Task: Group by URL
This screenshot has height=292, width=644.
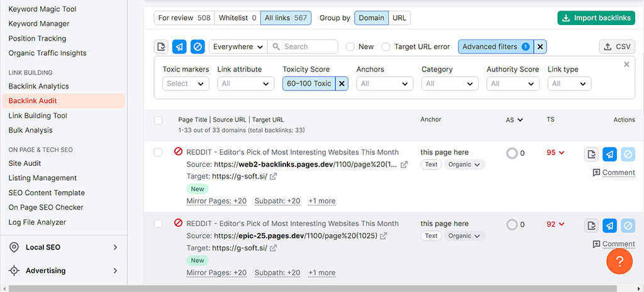Action: click(399, 18)
